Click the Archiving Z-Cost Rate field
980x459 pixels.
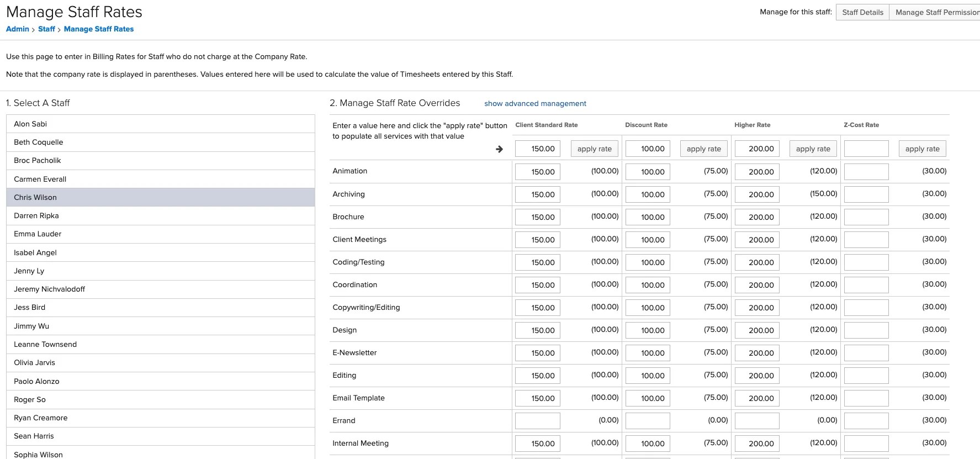866,194
